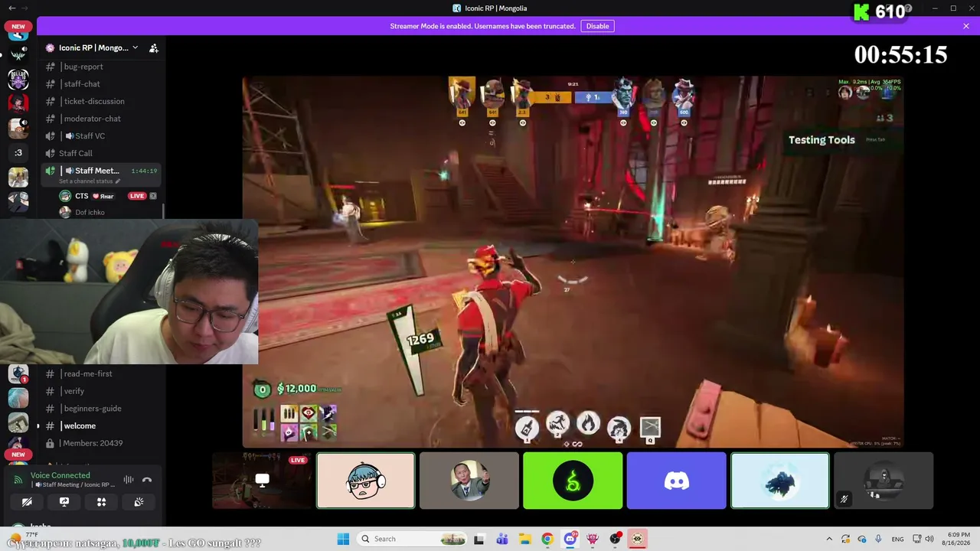Launch an activity from voice panel
The width and height of the screenshot is (980, 551).
click(x=101, y=502)
